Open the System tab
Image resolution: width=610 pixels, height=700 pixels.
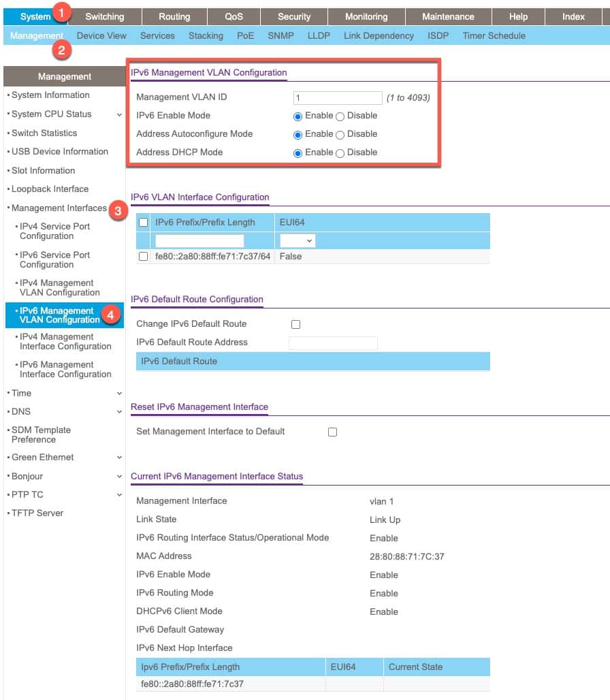coord(35,17)
